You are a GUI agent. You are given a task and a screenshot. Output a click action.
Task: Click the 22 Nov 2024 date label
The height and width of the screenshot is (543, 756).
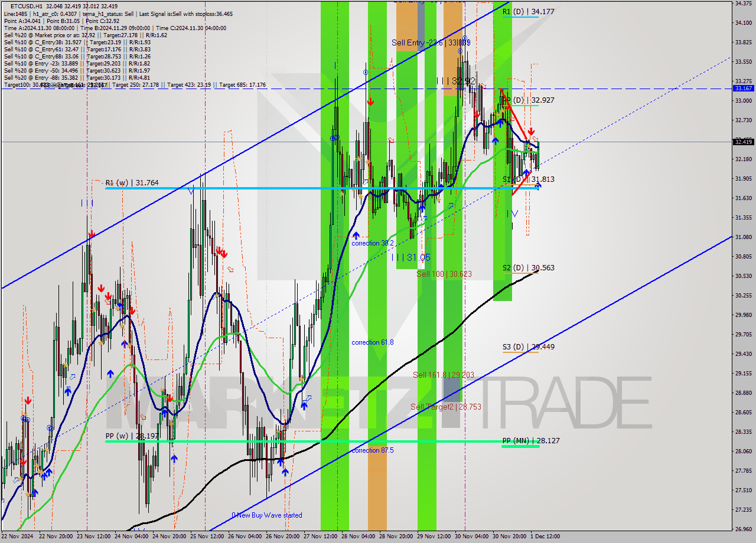[17, 537]
